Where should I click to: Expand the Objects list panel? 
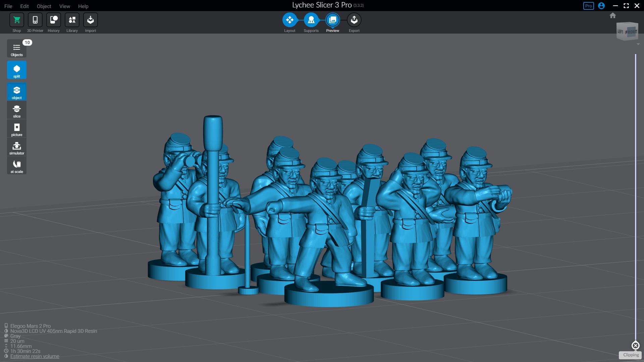(17, 49)
